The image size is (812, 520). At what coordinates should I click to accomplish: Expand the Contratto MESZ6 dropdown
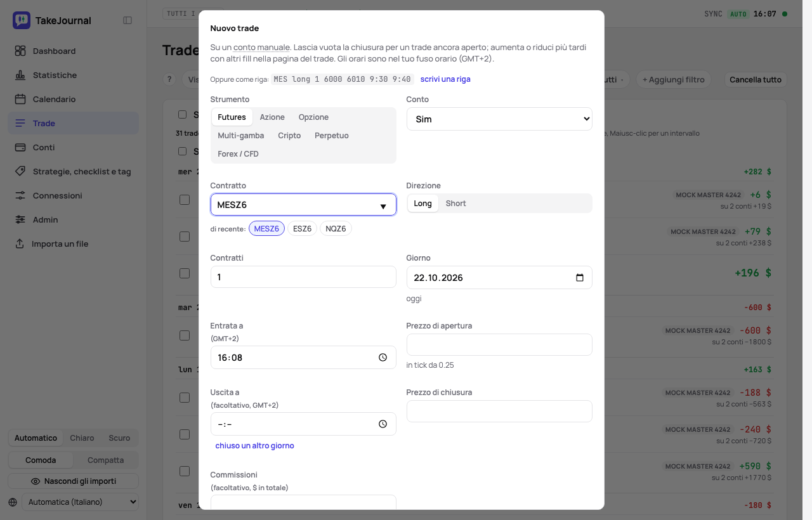pyautogui.click(x=303, y=205)
